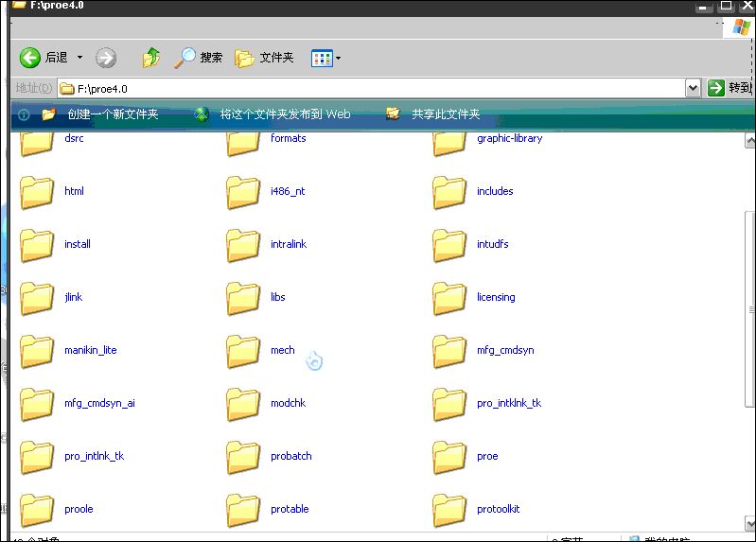The image size is (756, 542).
Task: Click the window title bar folder icon
Action: pos(19,5)
